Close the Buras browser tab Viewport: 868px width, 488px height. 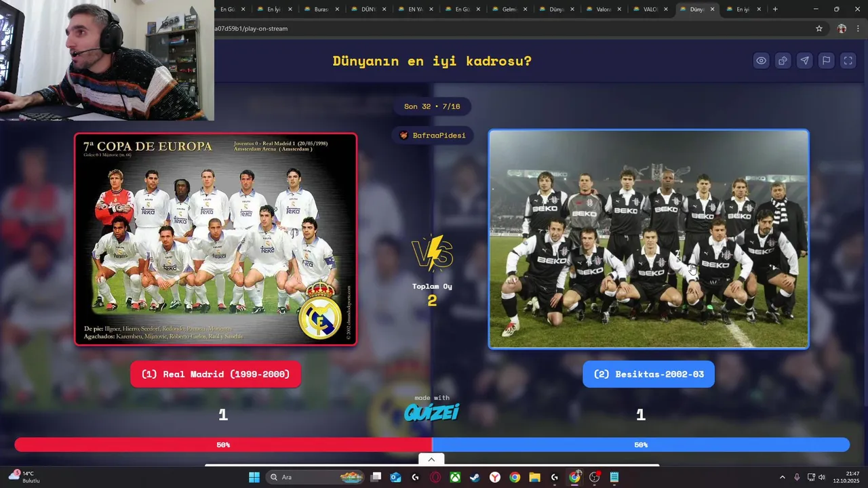pos(338,9)
